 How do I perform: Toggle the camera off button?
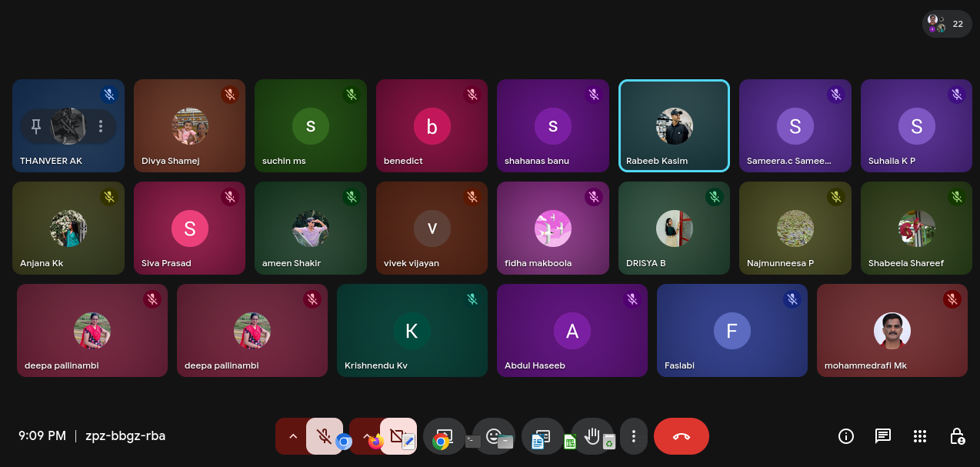397,436
